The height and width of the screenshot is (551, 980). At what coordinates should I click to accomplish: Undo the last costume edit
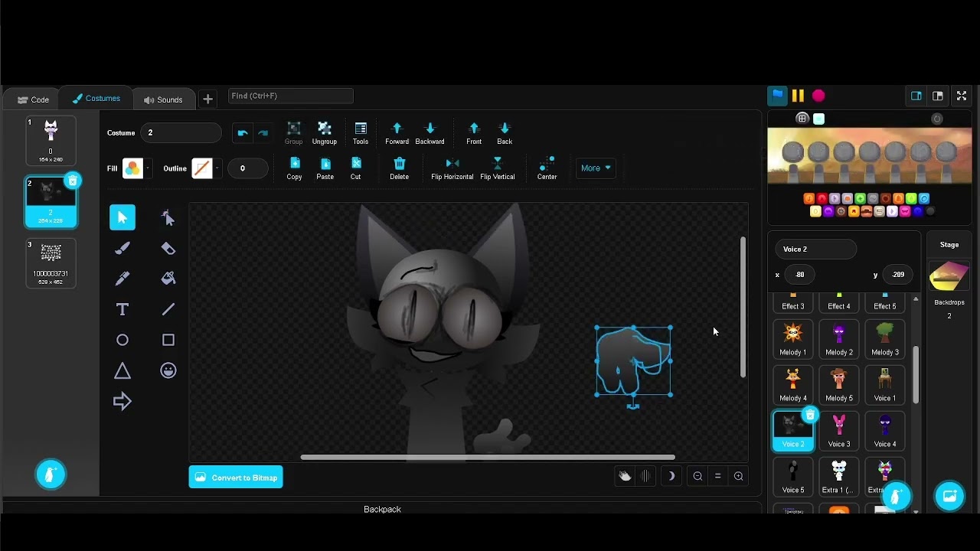pos(243,133)
